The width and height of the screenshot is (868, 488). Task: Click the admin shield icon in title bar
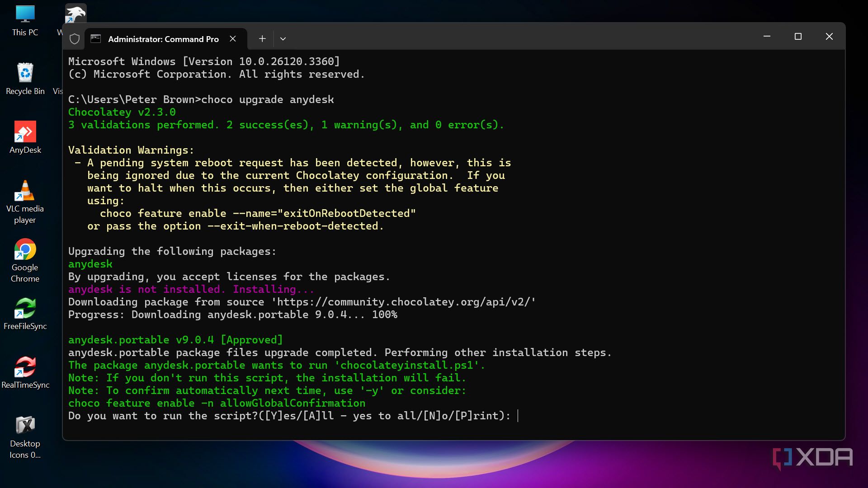(x=75, y=39)
